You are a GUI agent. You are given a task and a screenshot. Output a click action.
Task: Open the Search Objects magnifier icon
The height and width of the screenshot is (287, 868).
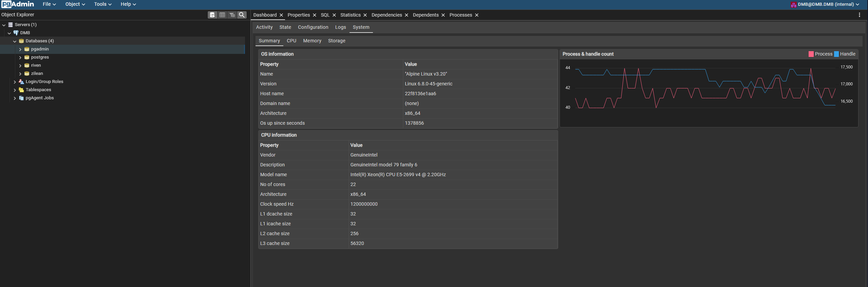tap(242, 15)
